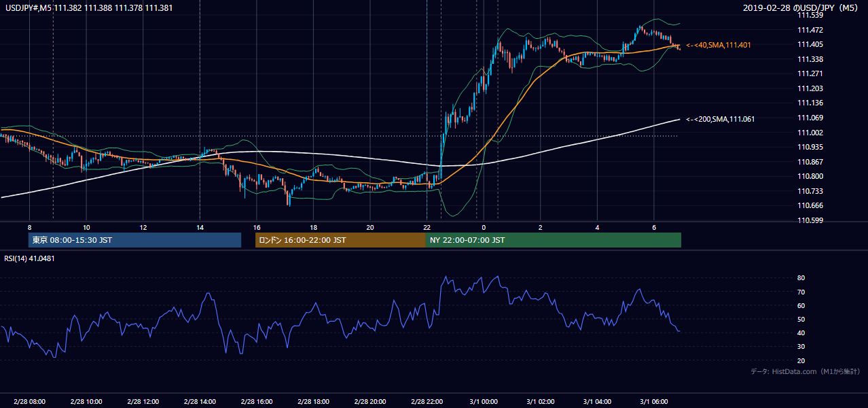Click the 200 SMA 111.061 label
This screenshot has height=408, width=868.
[720, 119]
